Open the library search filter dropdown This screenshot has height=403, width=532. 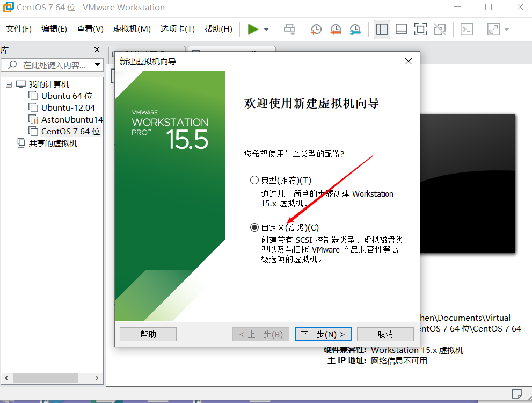point(97,64)
